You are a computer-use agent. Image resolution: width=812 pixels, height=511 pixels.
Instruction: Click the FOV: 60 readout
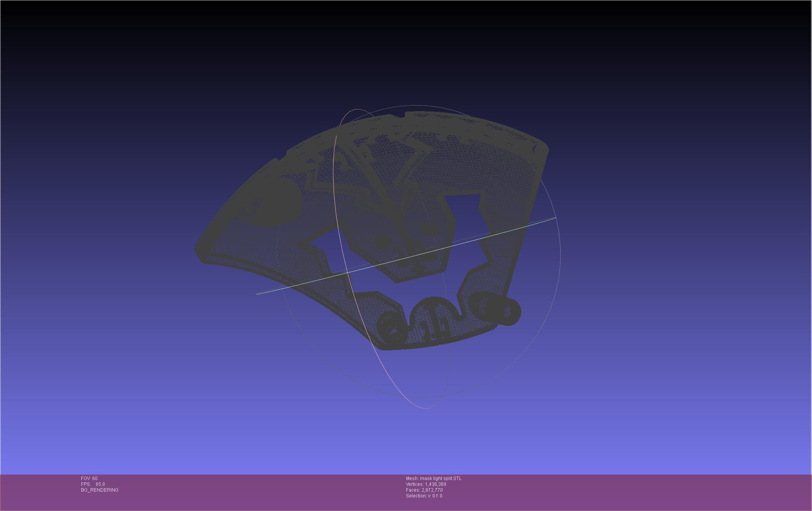pyautogui.click(x=89, y=478)
